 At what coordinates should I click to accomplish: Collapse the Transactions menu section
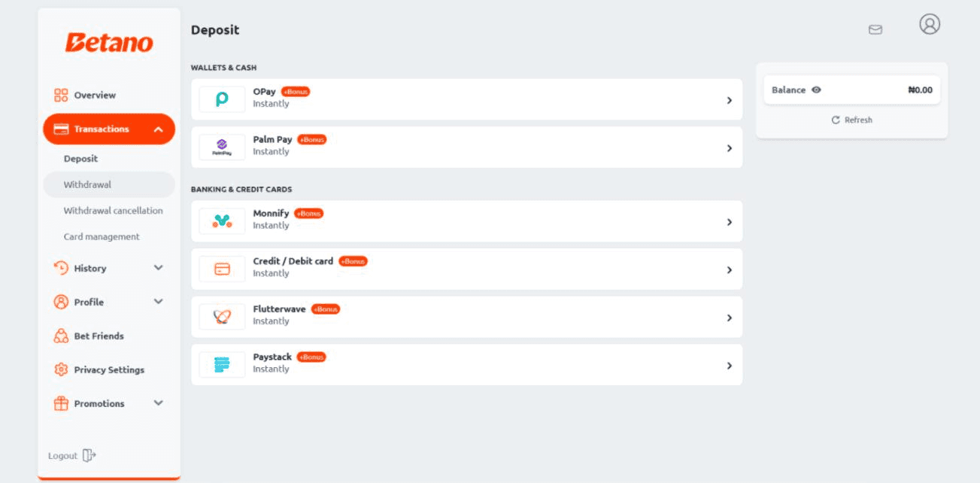tap(158, 129)
